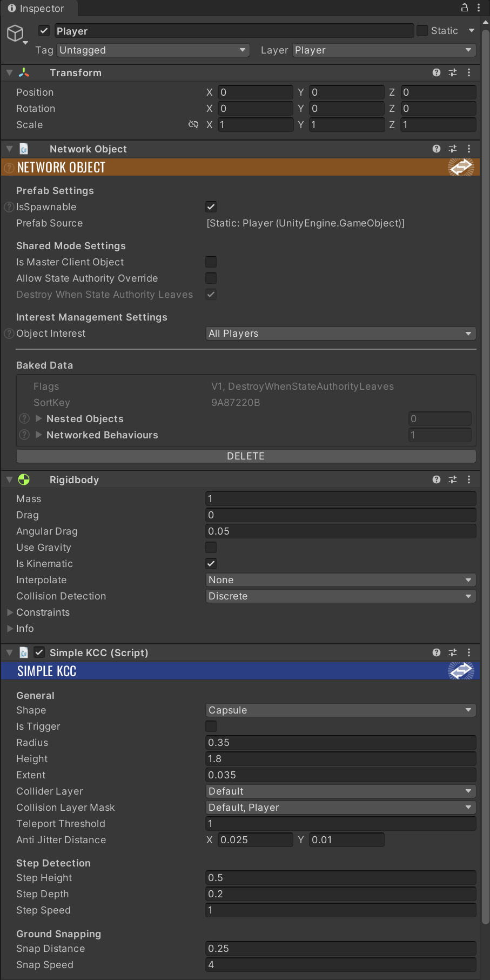Image resolution: width=490 pixels, height=980 pixels.
Task: Enable Use Gravity checkbox
Action: click(211, 548)
